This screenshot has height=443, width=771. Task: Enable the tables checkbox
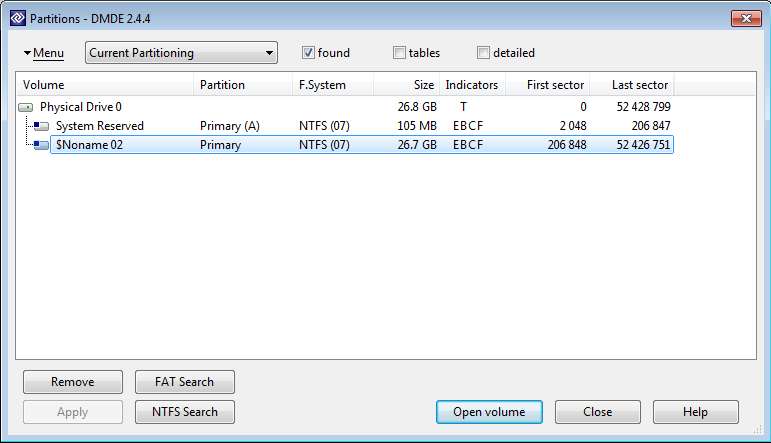pos(400,53)
